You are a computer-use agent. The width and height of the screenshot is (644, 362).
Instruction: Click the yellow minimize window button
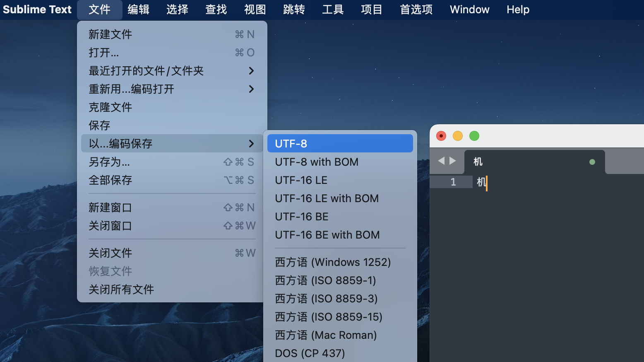pos(458,136)
